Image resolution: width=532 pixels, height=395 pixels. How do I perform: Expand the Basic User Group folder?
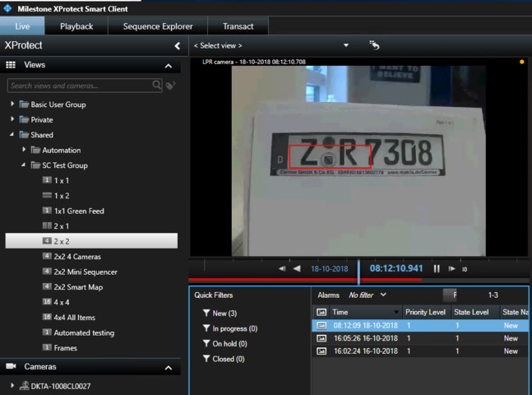12,105
